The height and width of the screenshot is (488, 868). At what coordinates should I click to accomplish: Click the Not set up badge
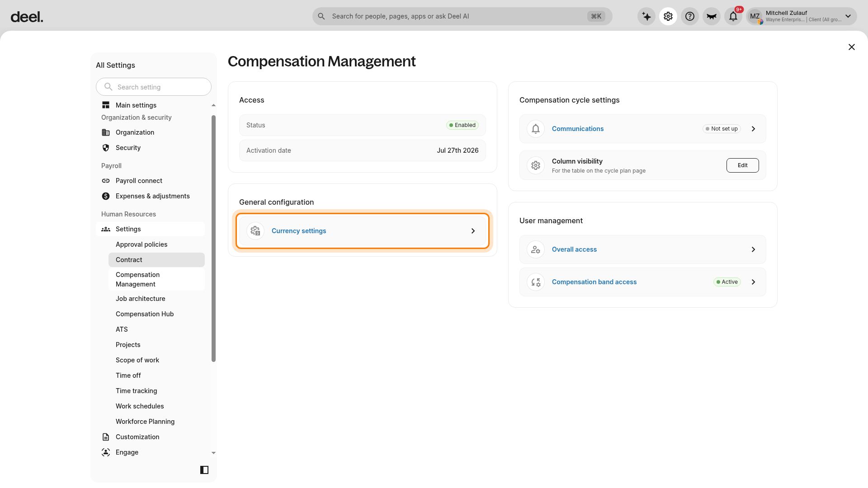[x=722, y=129]
